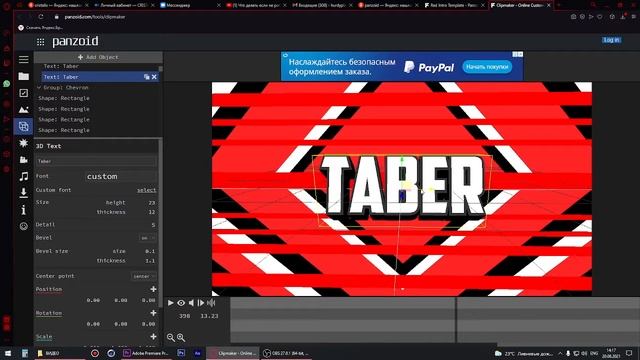Open the Center point dropdown
The width and height of the screenshot is (640, 360).
[x=144, y=276]
